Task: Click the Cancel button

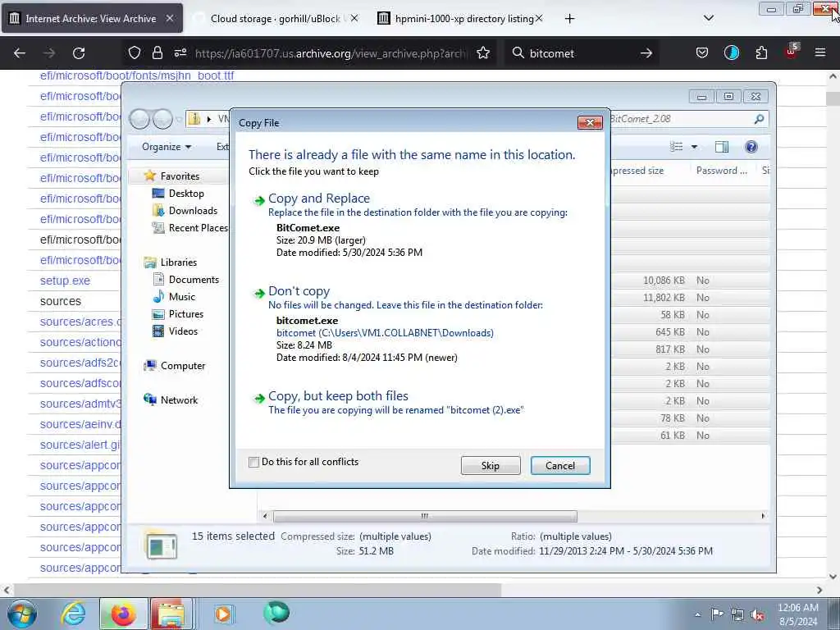Action: [560, 466]
